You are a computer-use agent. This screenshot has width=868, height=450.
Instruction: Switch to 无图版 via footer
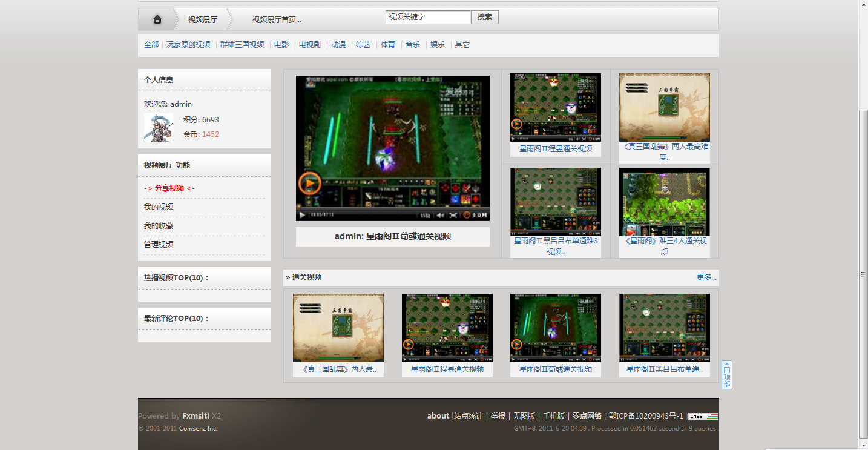click(x=524, y=416)
